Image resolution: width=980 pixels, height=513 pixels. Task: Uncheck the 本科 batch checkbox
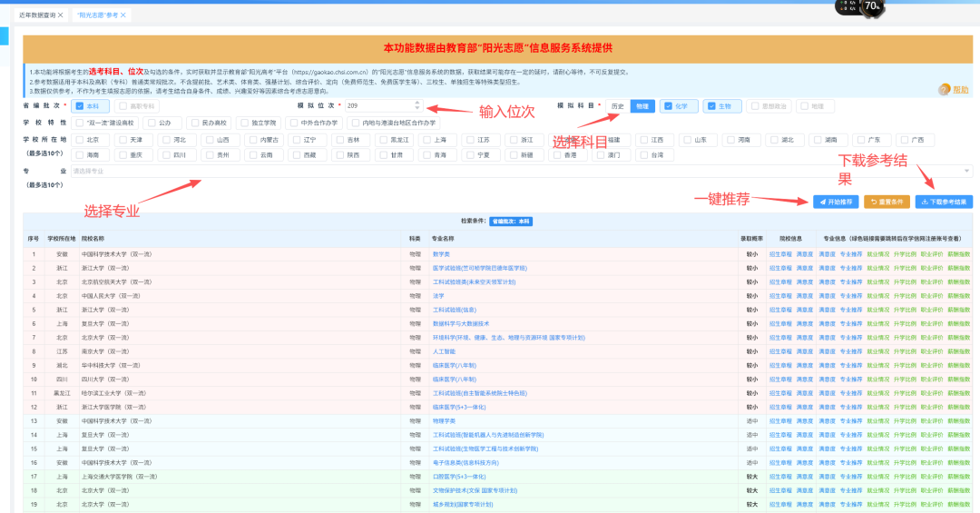pos(80,106)
